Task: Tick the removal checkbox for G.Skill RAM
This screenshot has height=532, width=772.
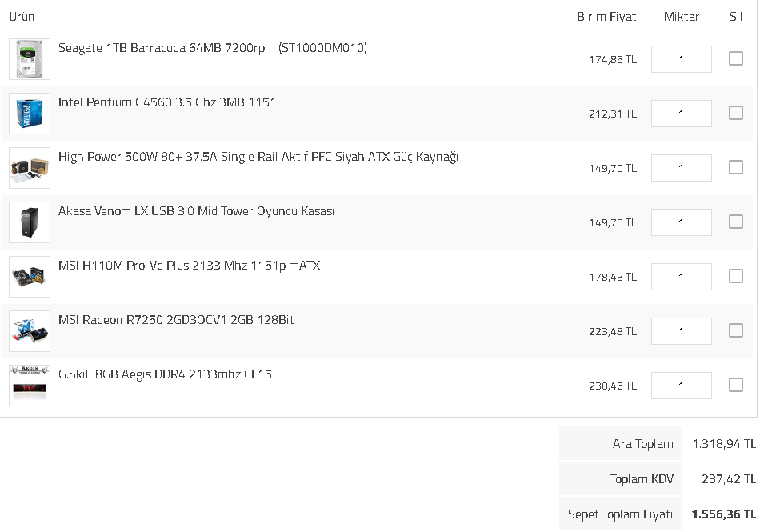Action: (735, 385)
